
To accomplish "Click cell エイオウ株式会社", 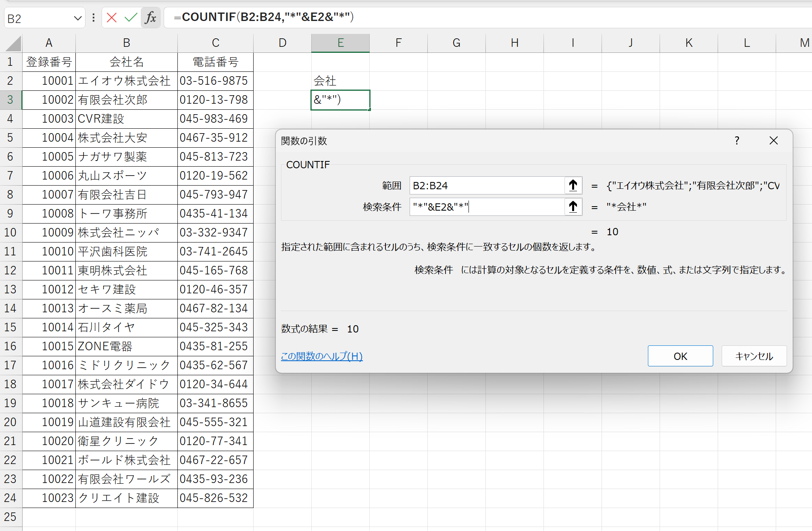I will [127, 81].
